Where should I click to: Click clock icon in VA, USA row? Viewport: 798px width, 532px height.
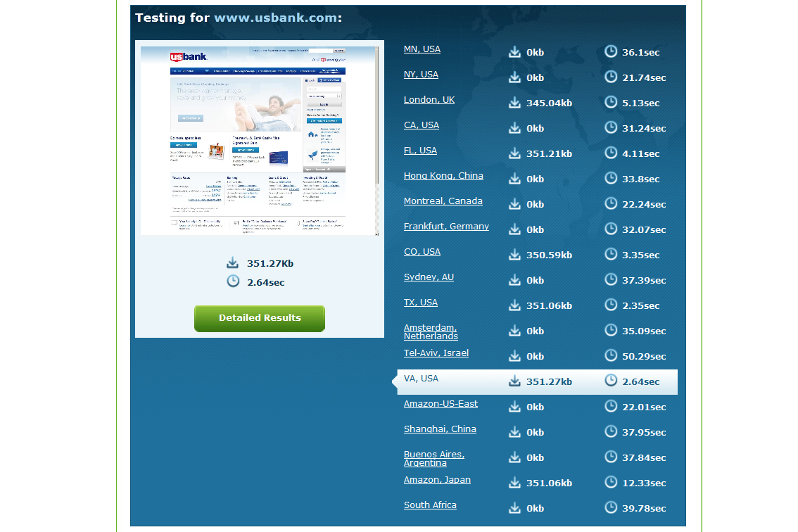[x=611, y=380]
